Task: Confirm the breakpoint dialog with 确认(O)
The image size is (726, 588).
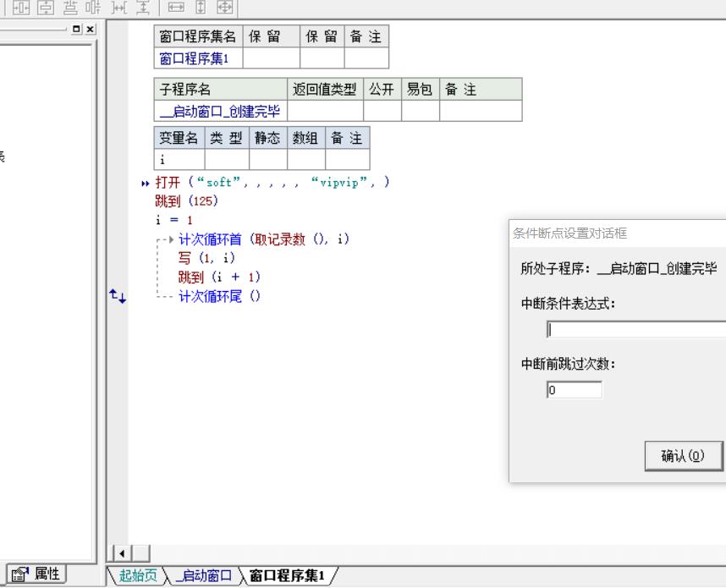Action: pos(684,456)
